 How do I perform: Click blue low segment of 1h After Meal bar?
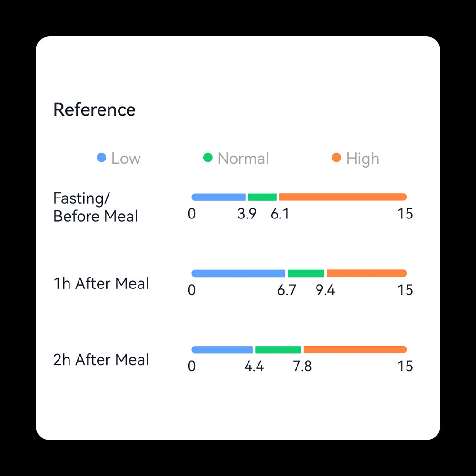pyautogui.click(x=238, y=273)
